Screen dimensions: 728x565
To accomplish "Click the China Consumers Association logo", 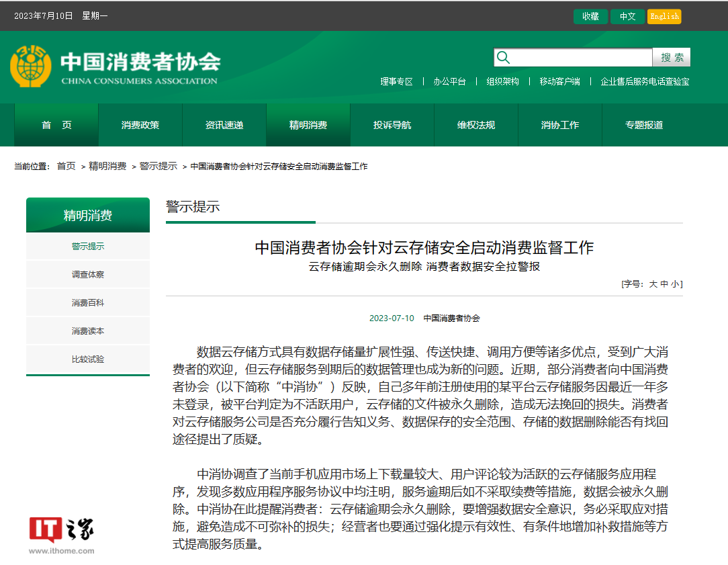I will tap(114, 64).
